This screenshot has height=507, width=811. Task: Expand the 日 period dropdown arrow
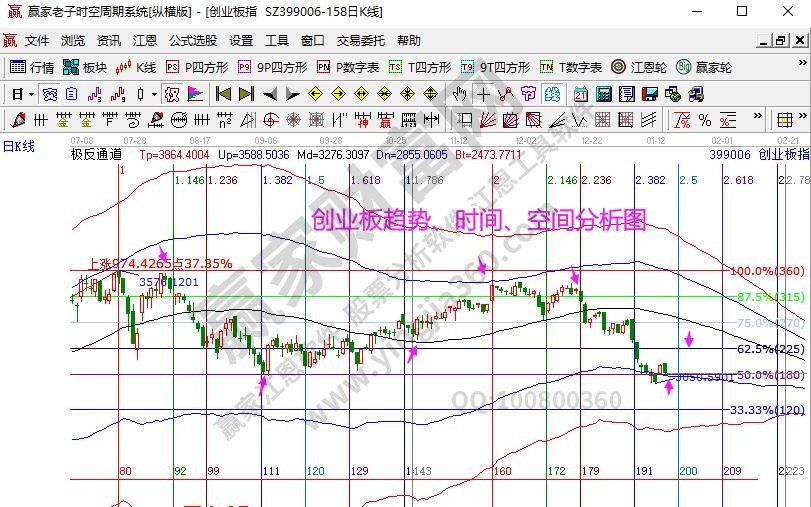32,94
